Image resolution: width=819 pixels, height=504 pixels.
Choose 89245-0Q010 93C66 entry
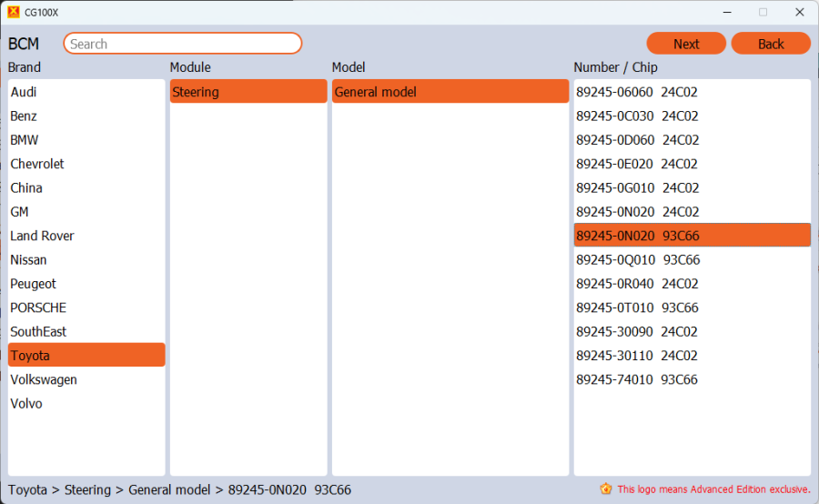coord(637,259)
